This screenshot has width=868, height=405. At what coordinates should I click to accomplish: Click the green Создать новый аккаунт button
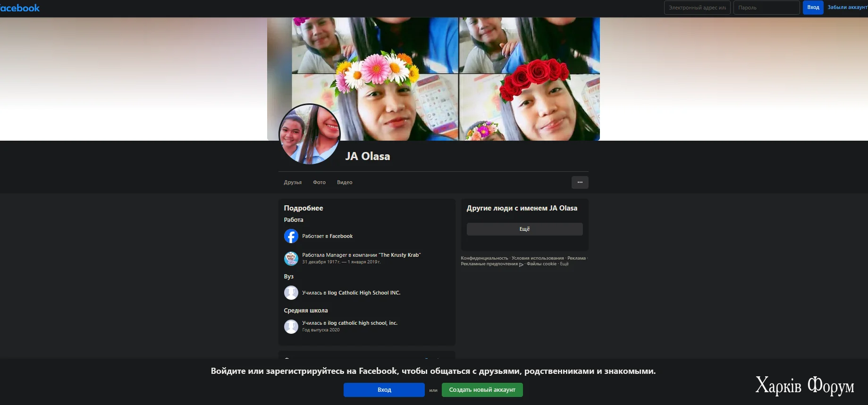(x=482, y=390)
